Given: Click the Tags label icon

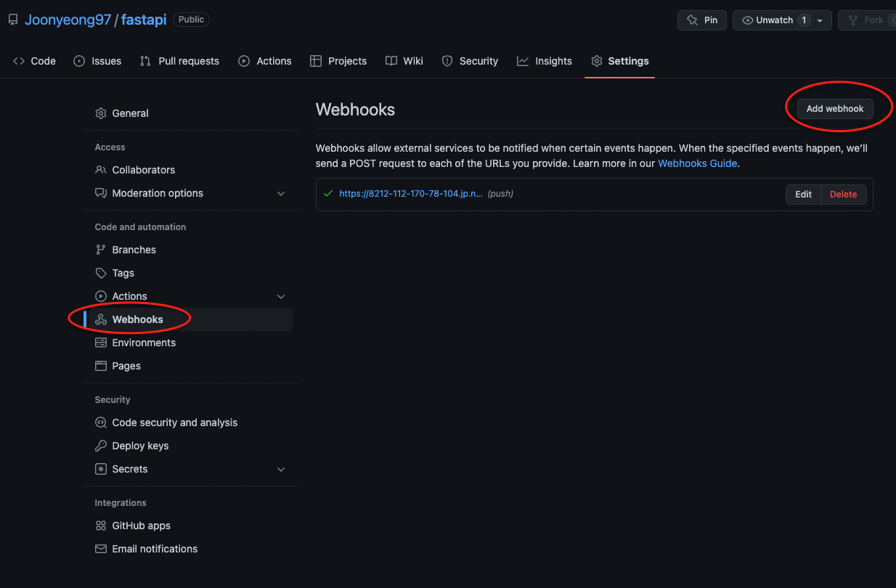Looking at the screenshot, I should pyautogui.click(x=101, y=273).
